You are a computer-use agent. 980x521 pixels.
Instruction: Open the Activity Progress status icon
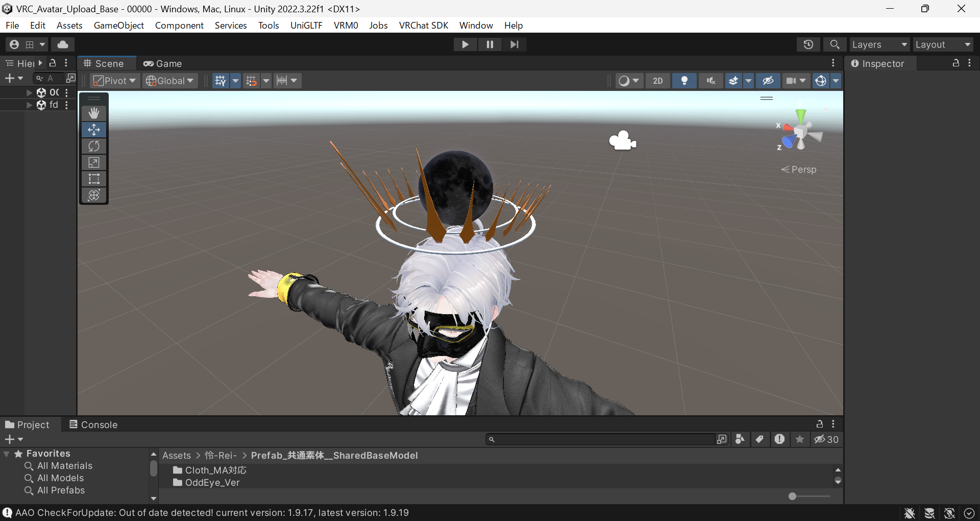pos(969,513)
